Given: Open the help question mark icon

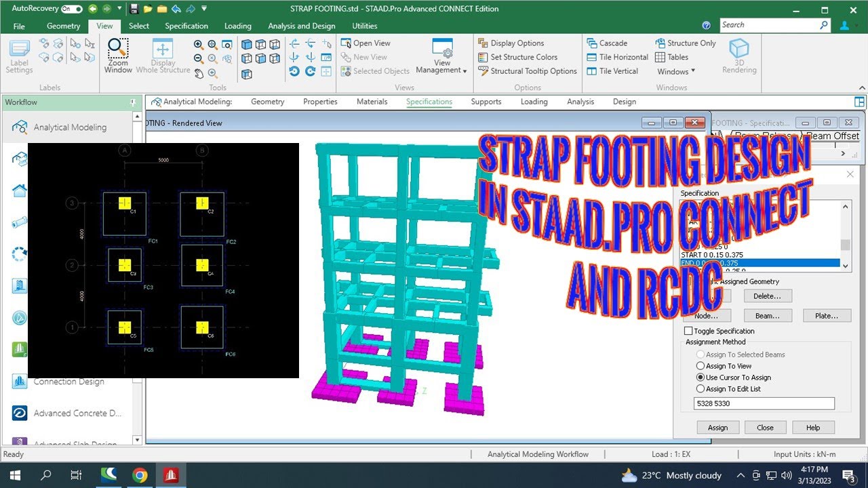Looking at the screenshot, I should (707, 25).
